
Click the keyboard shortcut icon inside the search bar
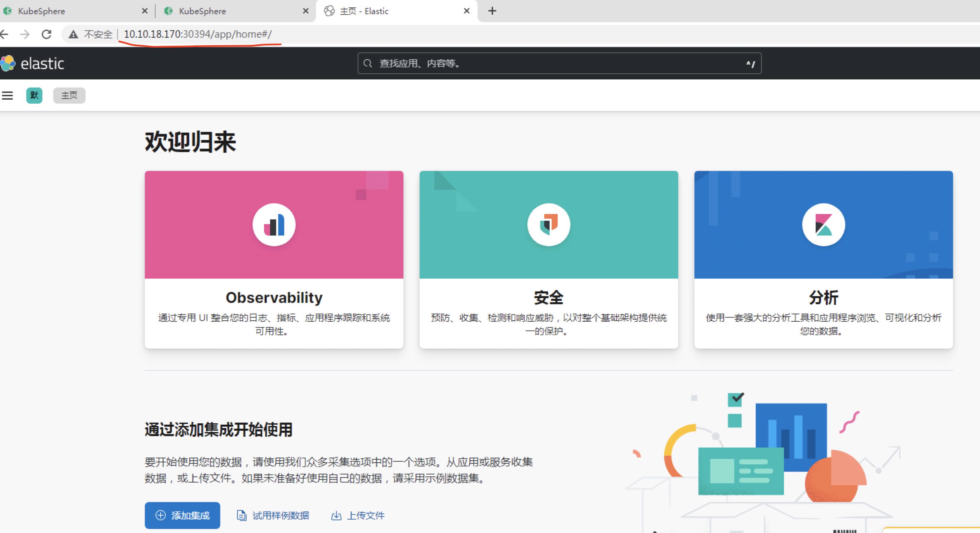(750, 64)
